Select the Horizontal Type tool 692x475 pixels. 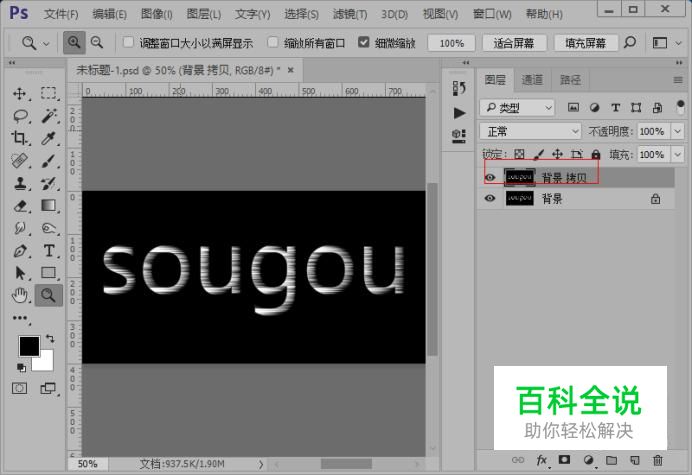[x=49, y=251]
